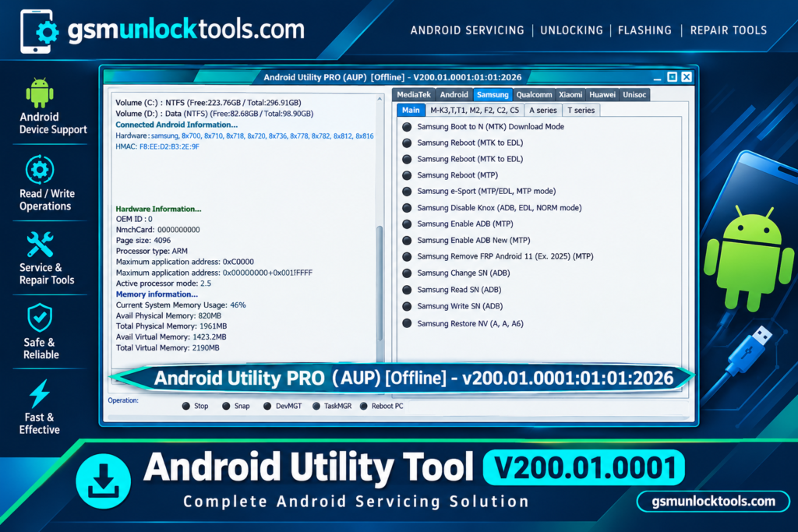
Task: Switch to the Xiaomi tab
Action: pos(570,94)
